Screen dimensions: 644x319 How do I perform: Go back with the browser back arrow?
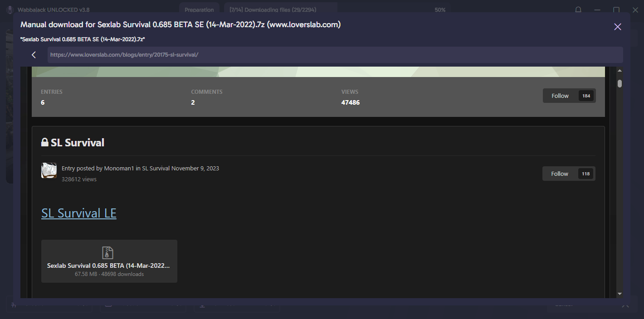tap(34, 55)
